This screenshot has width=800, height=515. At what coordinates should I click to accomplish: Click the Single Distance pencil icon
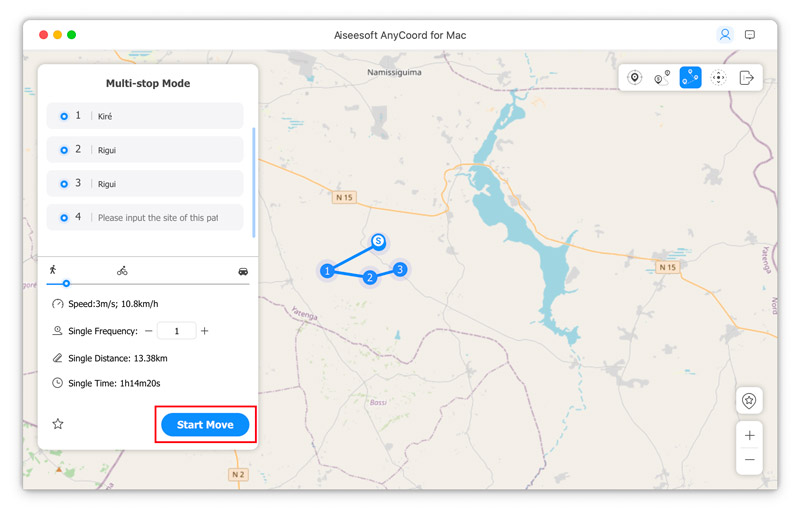tap(58, 358)
